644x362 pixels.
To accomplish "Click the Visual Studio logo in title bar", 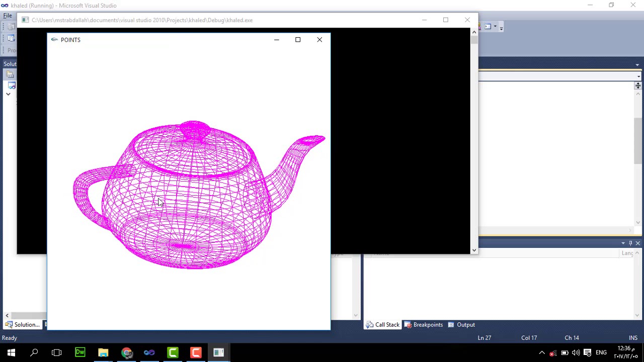I will (5, 6).
